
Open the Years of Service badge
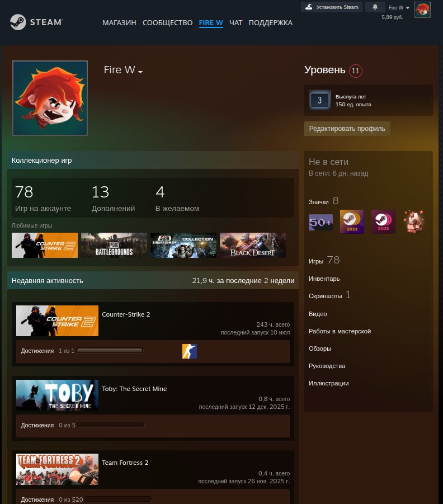click(x=319, y=100)
